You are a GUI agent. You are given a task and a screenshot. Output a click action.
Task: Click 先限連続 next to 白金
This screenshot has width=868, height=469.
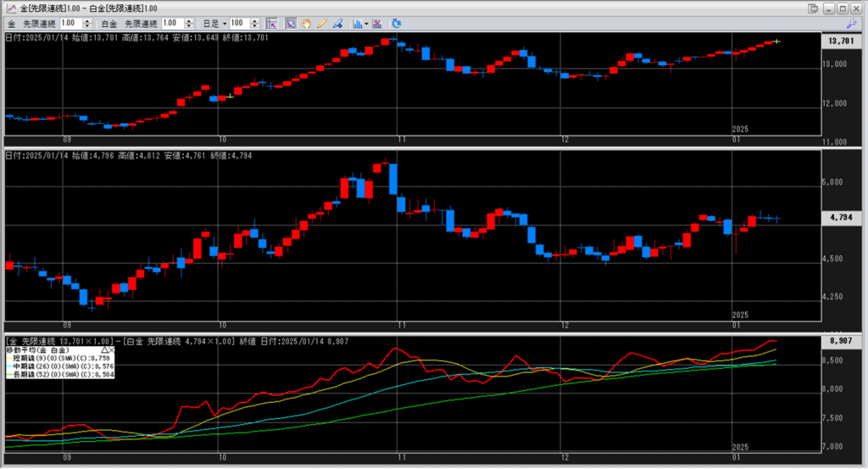pos(141,24)
